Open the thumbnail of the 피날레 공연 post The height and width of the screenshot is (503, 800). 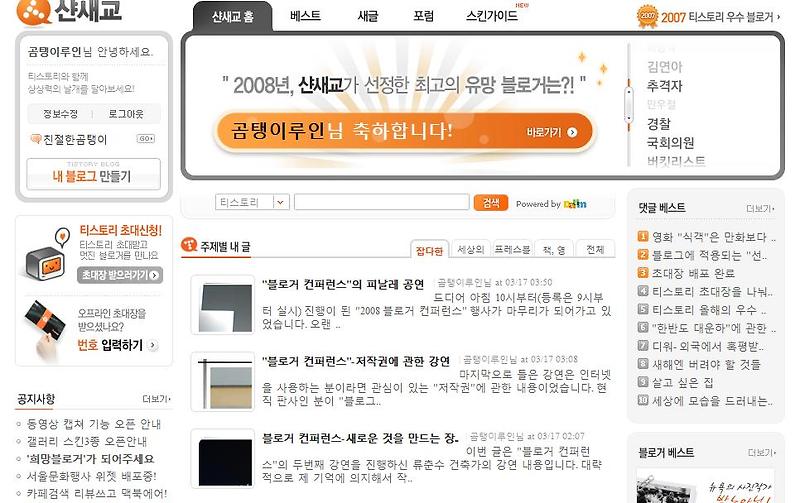223,305
